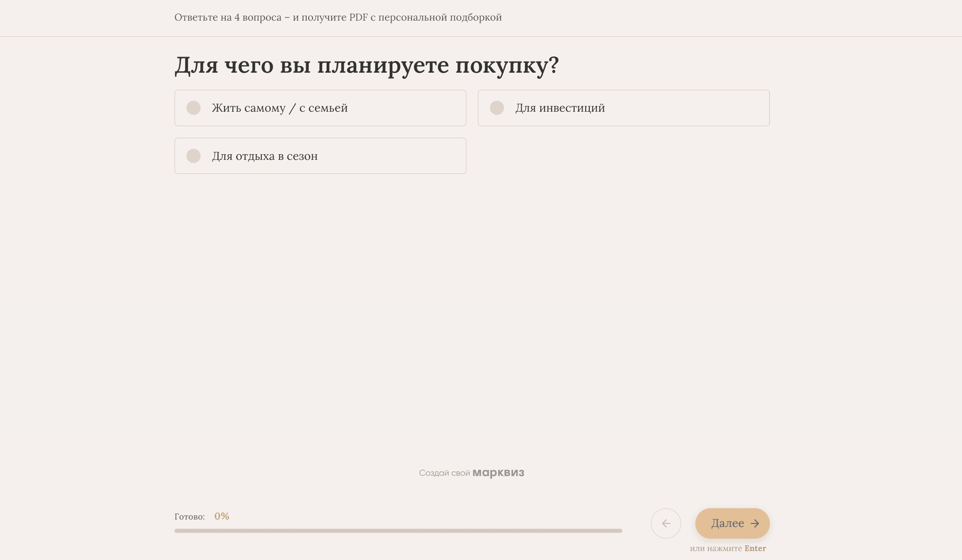Click the quiz progress bar
Image resolution: width=962 pixels, height=560 pixels.
tap(398, 530)
